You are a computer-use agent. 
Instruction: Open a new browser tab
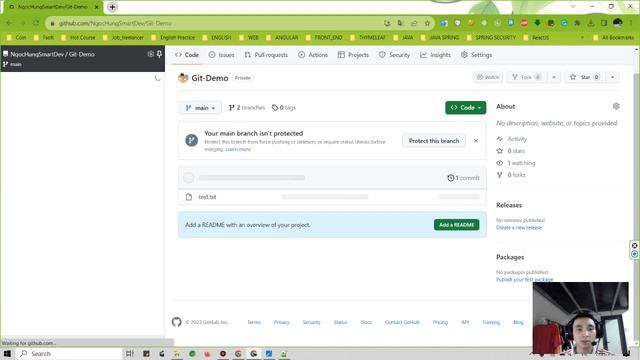click(x=112, y=7)
